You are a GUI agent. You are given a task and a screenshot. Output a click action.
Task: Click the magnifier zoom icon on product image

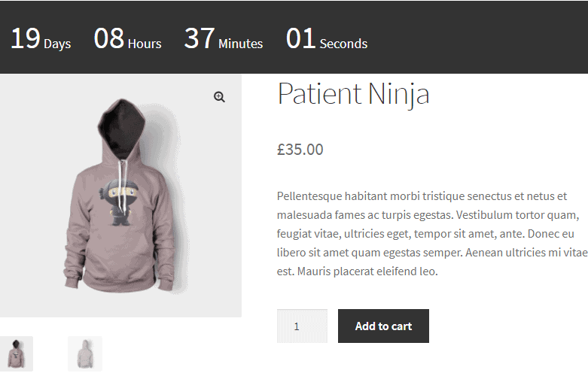pyautogui.click(x=219, y=97)
